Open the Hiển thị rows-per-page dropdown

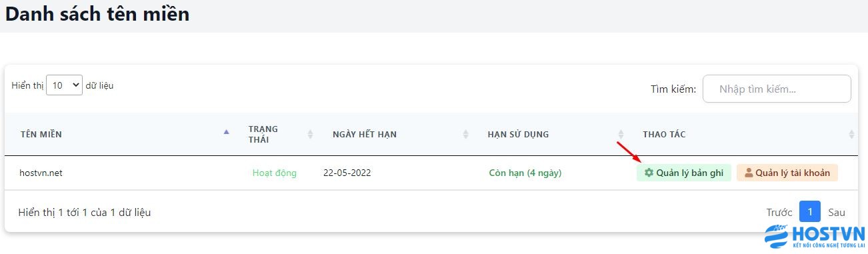(64, 85)
